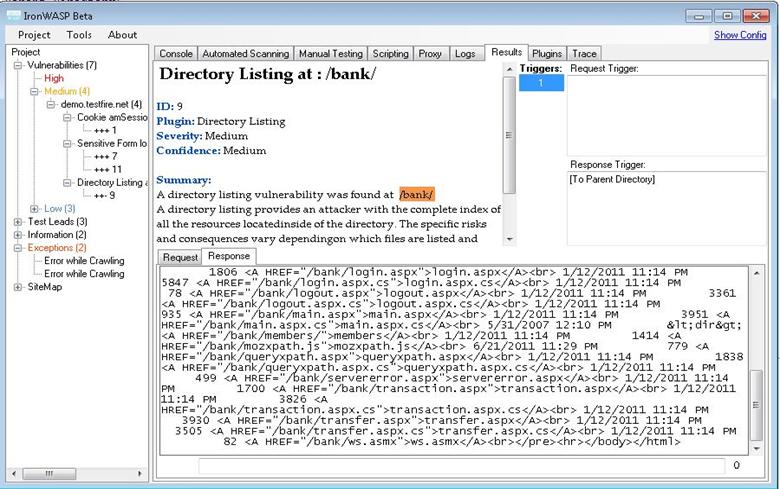Select the Request tab above the response text
780x489 pixels.
(x=181, y=257)
